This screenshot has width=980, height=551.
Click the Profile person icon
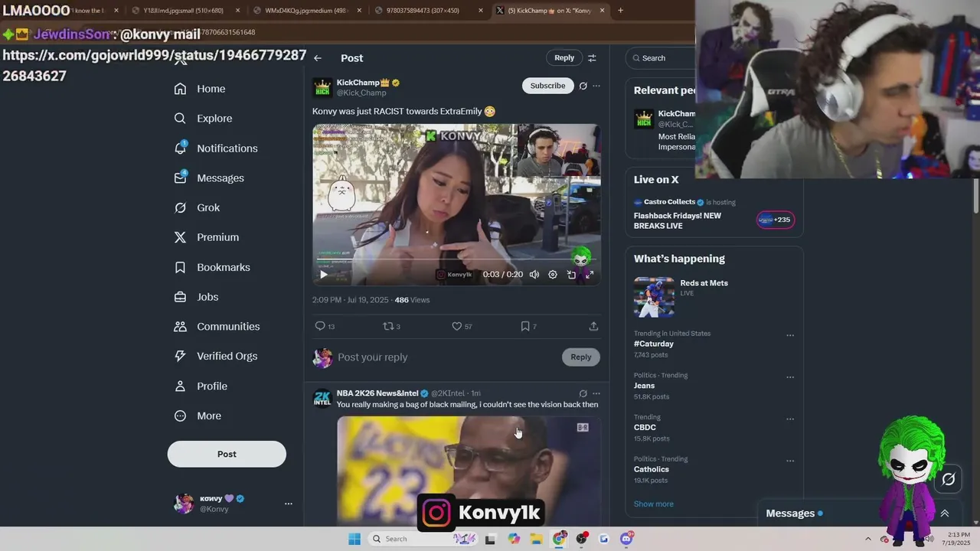pos(180,386)
